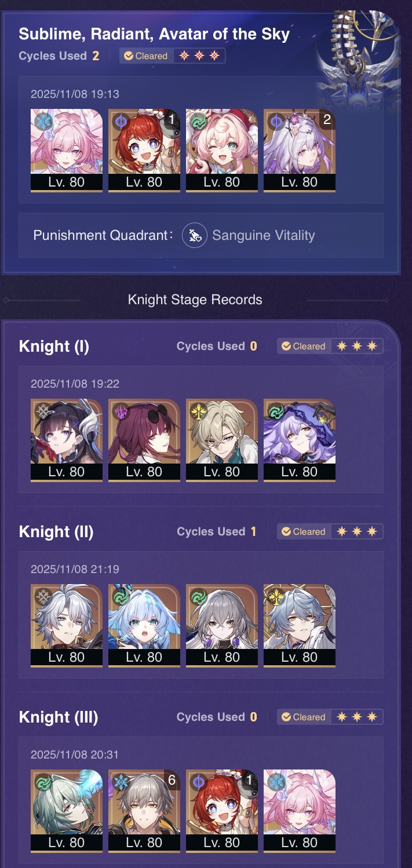Click the purple-hatted wind character in Knight (I)
The image size is (412, 868).
pyautogui.click(x=300, y=440)
